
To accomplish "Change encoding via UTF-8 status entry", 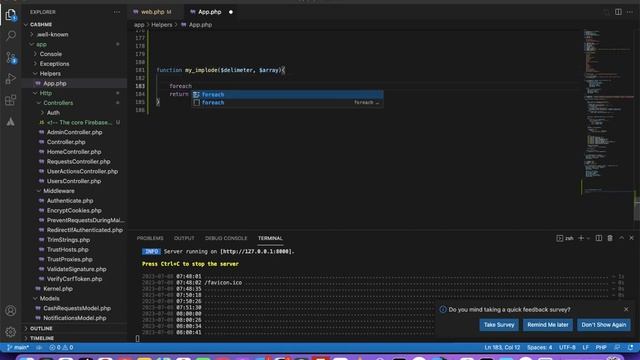I will coord(567,347).
